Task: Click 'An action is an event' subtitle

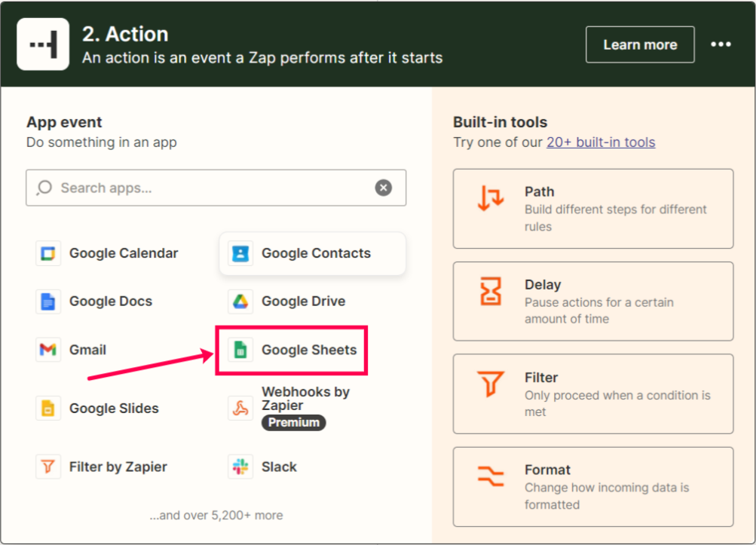Action: 262,58
